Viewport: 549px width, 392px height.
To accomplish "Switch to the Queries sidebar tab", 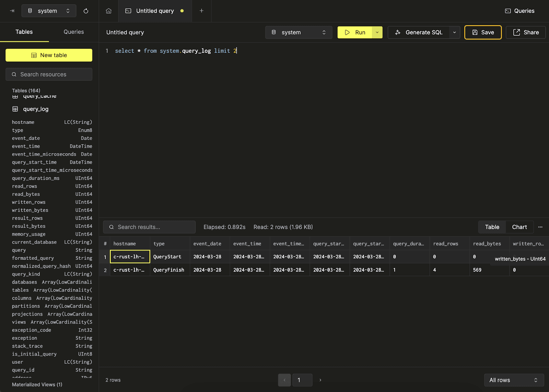I will tap(73, 32).
